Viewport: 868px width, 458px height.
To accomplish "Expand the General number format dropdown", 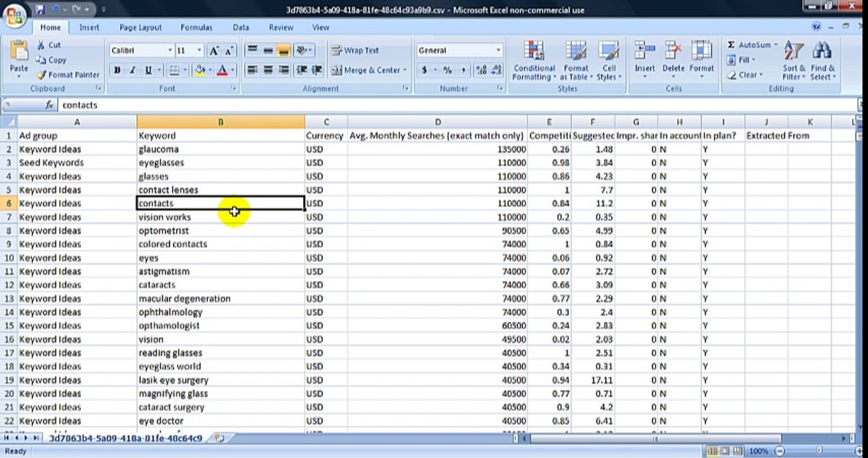I will 498,50.
